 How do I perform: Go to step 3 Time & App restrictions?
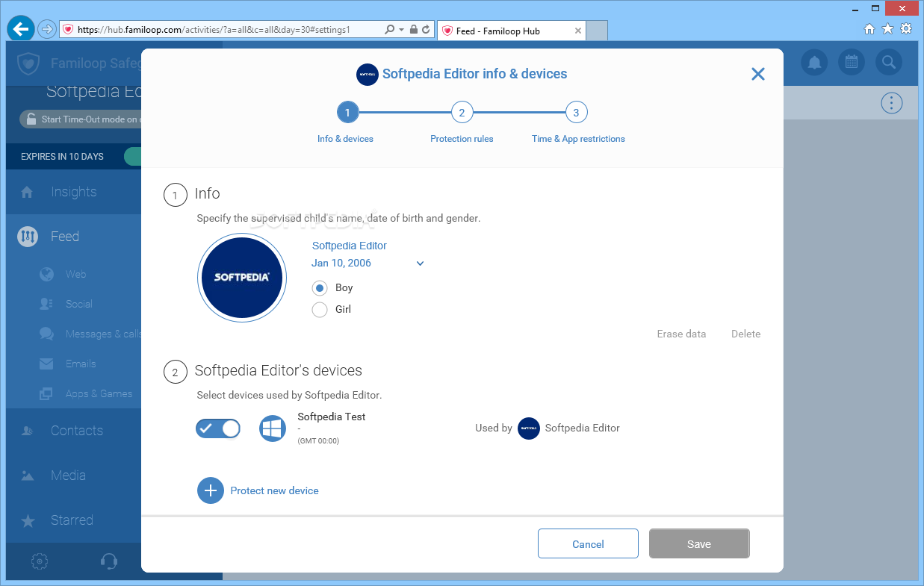pos(576,113)
